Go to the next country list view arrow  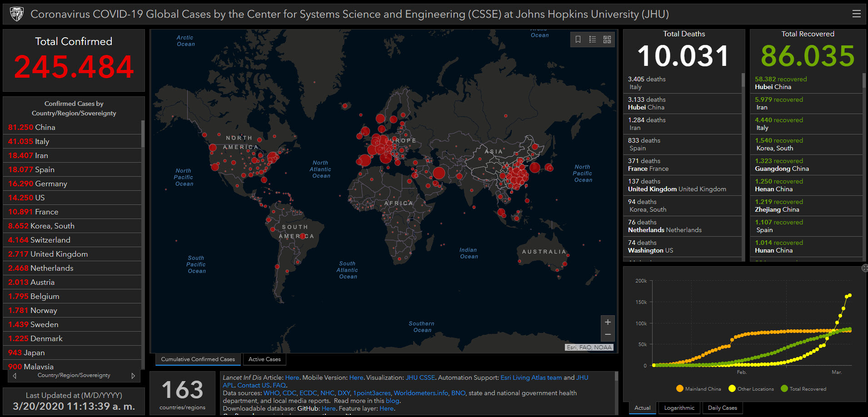click(133, 376)
